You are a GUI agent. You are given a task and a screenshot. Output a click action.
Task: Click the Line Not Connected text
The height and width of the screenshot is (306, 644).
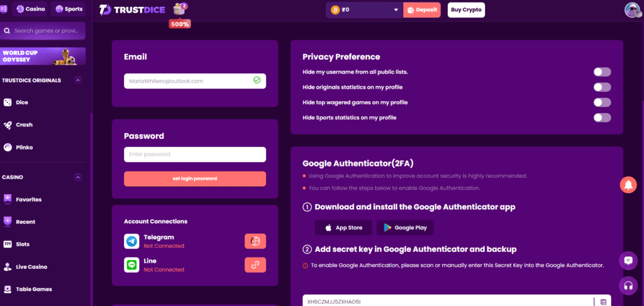pos(164,270)
